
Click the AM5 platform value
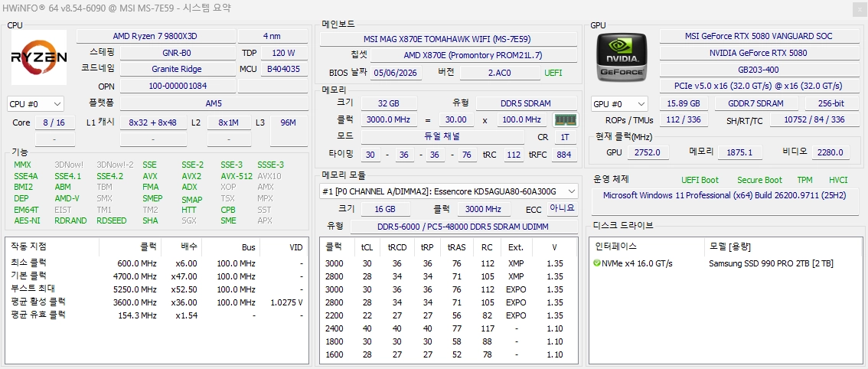pyautogui.click(x=214, y=103)
